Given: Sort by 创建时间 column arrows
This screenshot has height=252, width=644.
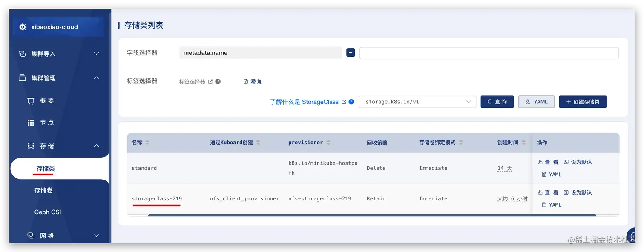Looking at the screenshot, I should point(523,143).
